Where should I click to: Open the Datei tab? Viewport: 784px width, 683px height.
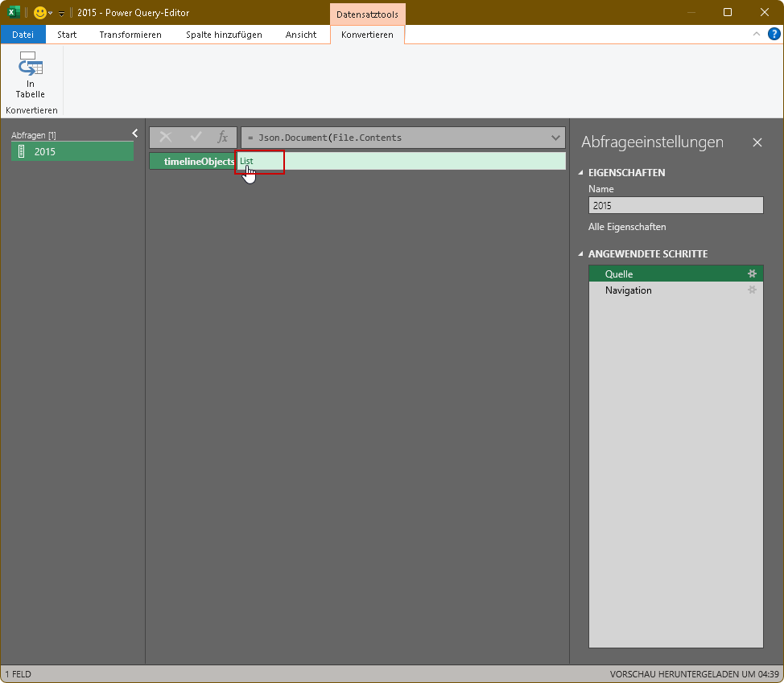tap(23, 35)
